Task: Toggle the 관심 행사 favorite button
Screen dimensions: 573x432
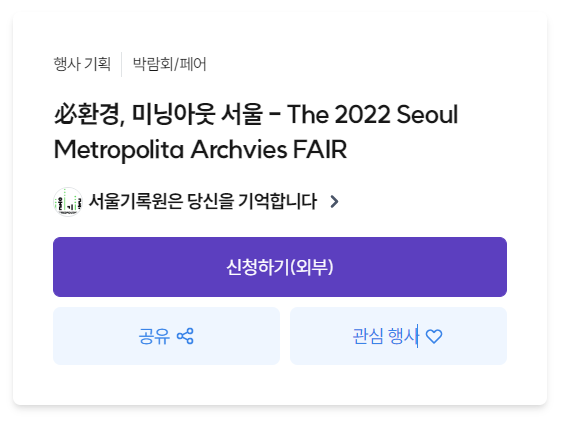Action: point(398,336)
